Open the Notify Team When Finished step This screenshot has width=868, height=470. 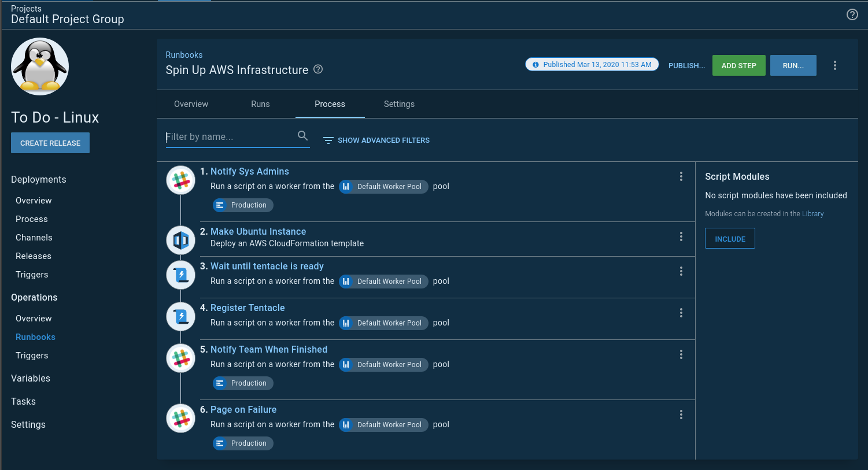click(x=269, y=349)
